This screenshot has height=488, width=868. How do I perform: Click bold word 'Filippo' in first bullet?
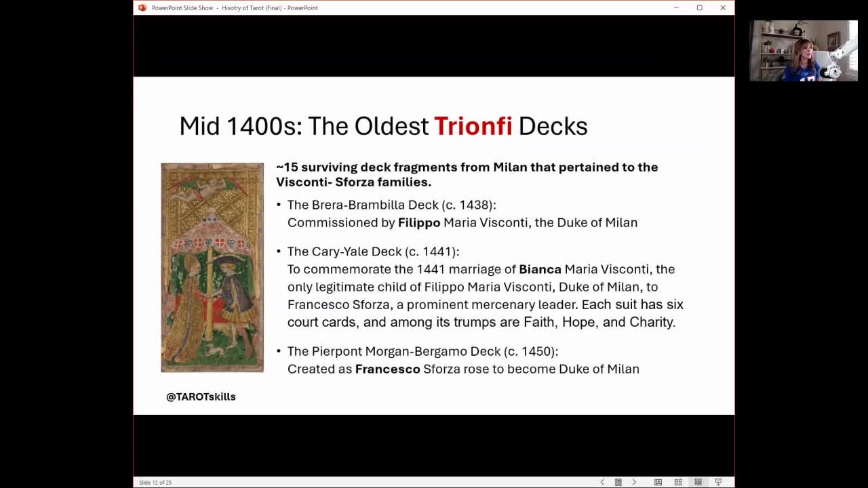click(419, 222)
